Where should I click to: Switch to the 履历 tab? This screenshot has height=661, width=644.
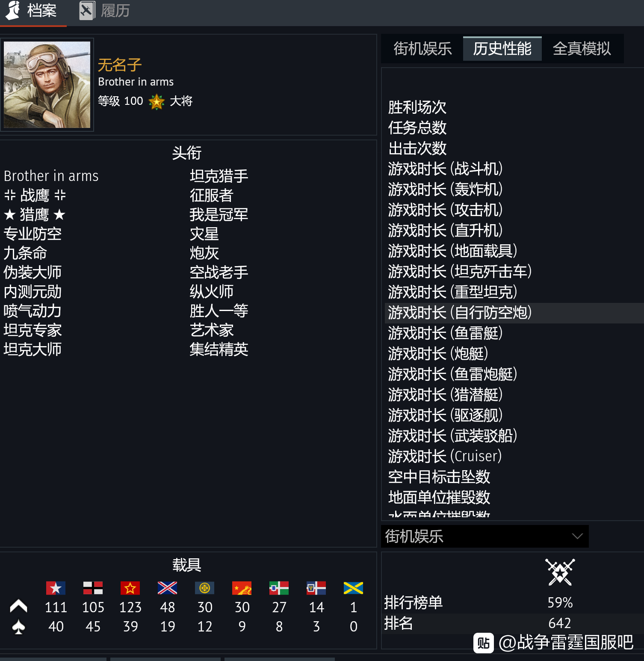point(105,11)
